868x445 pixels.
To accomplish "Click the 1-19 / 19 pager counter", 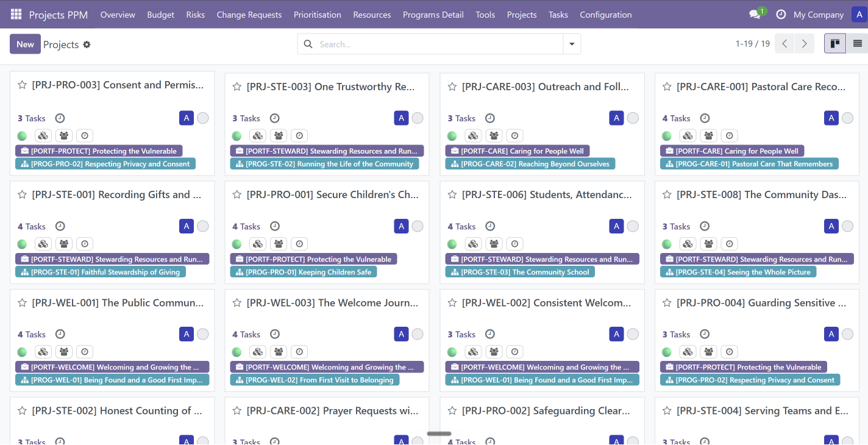I will pos(753,44).
